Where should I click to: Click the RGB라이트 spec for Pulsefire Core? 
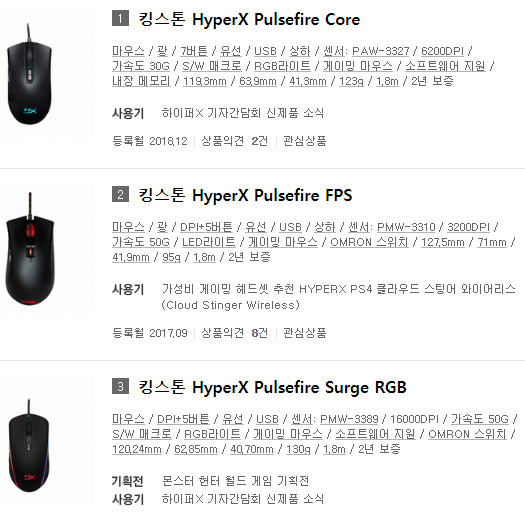coord(282,66)
